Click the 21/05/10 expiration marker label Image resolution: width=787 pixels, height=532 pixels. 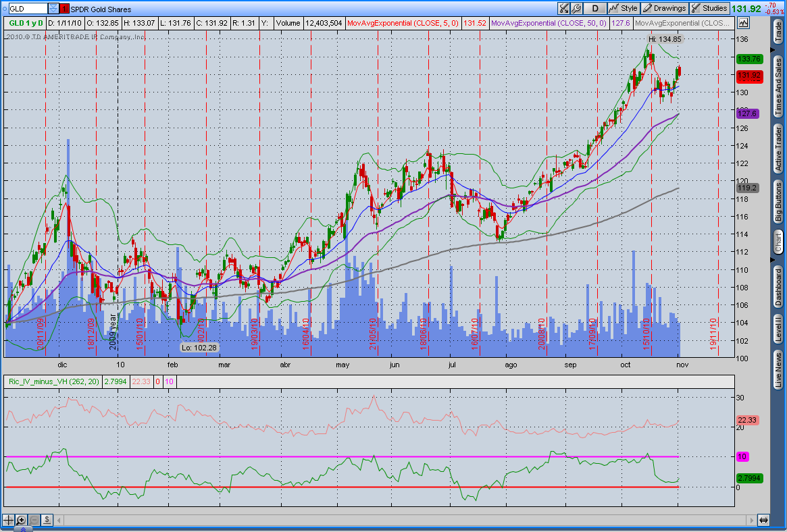point(373,334)
